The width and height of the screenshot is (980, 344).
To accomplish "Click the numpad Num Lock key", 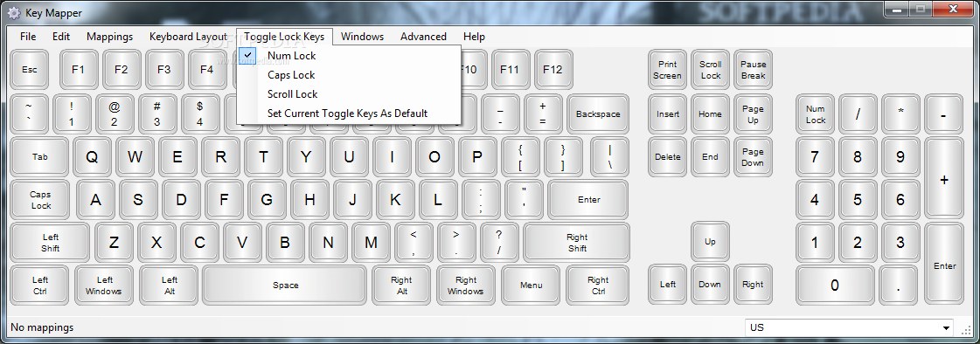I will tap(815, 114).
